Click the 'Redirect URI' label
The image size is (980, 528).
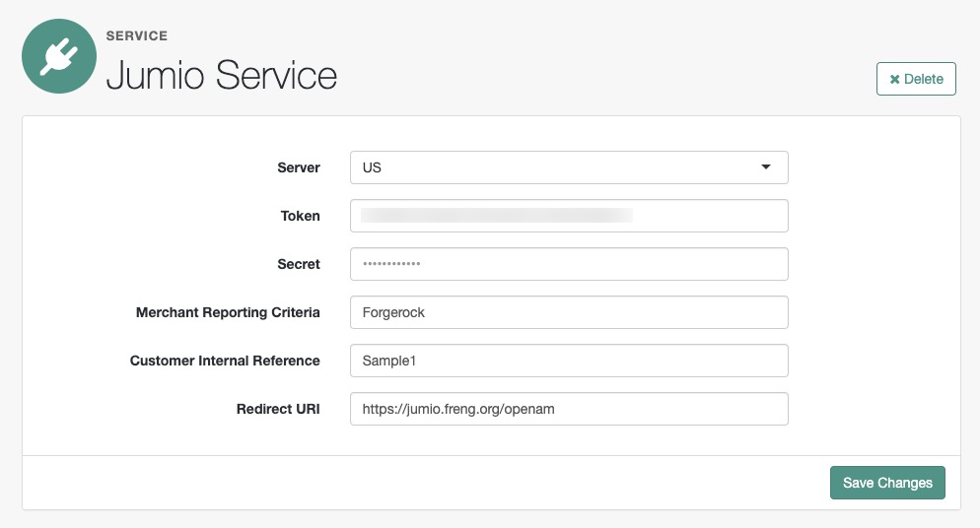pos(278,409)
